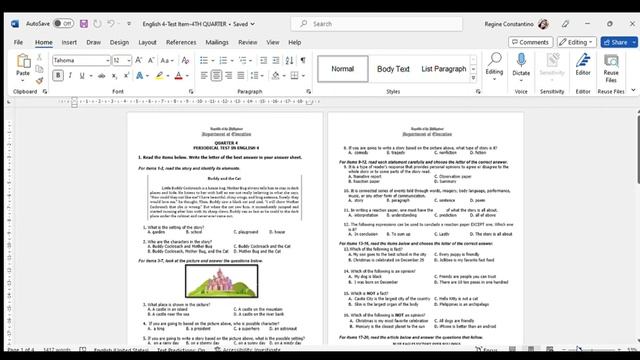Viewport: 640px width, 360px height.
Task: Open the Editing find menu
Action: (x=494, y=67)
